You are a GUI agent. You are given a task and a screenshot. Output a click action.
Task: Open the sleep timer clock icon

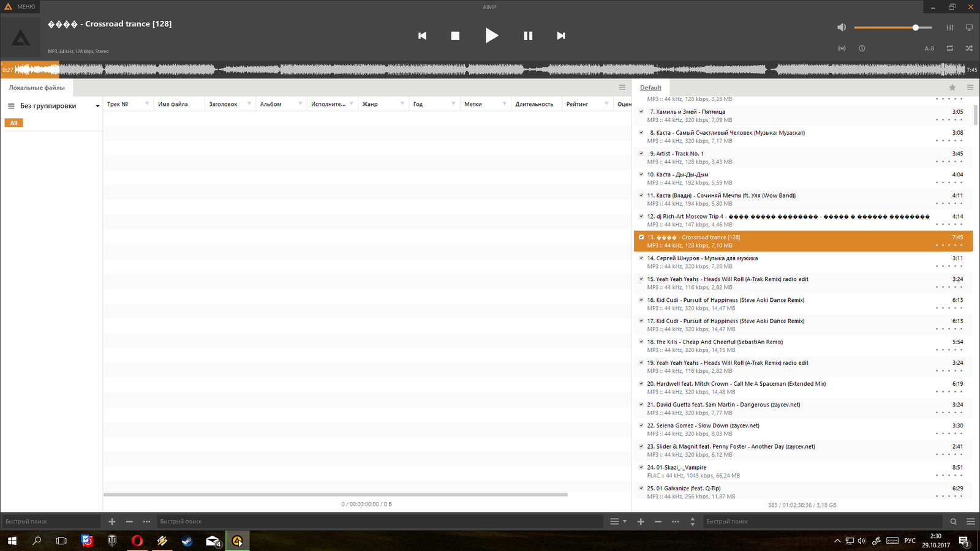(x=862, y=48)
